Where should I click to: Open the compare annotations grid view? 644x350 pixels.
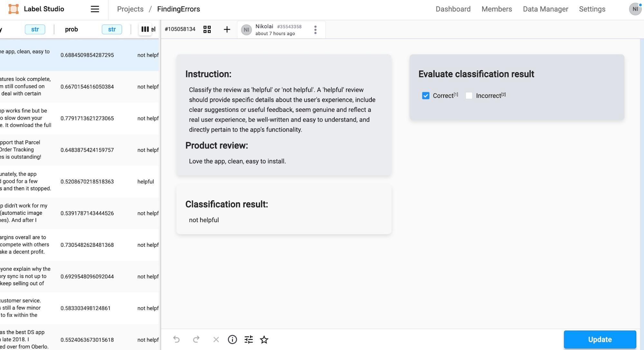tap(207, 29)
